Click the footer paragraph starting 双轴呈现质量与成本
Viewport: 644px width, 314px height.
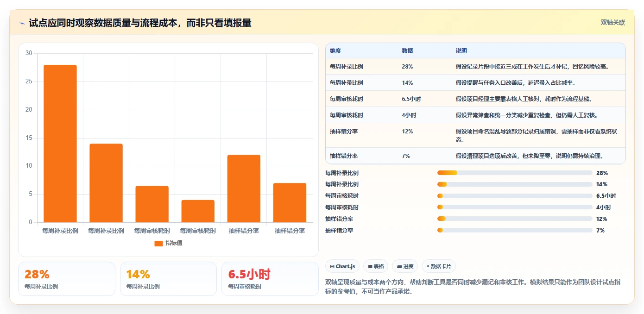coord(473,287)
